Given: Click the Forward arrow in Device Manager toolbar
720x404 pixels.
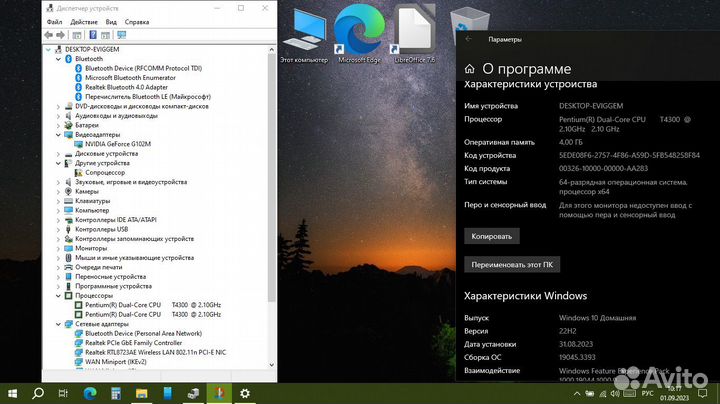Looking at the screenshot, I should click(60, 35).
